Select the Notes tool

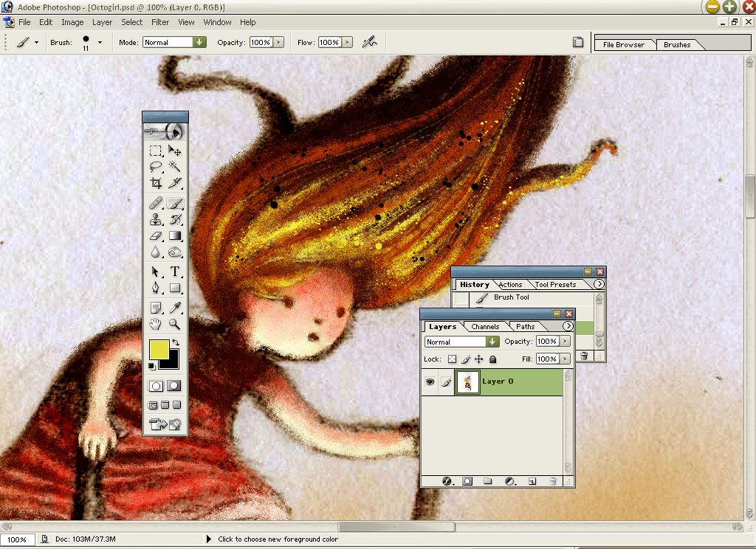[155, 308]
